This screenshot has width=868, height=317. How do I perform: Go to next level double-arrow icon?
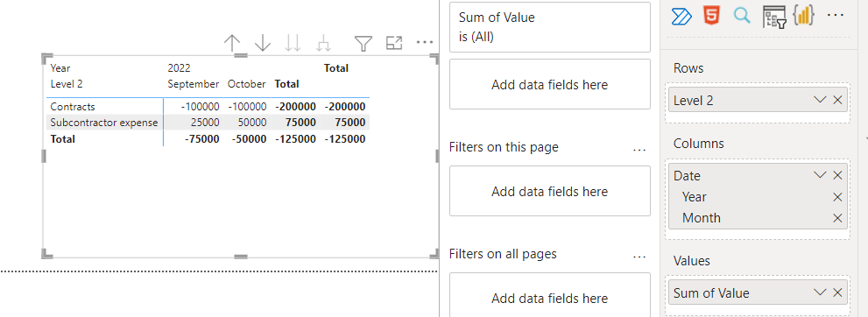(293, 44)
